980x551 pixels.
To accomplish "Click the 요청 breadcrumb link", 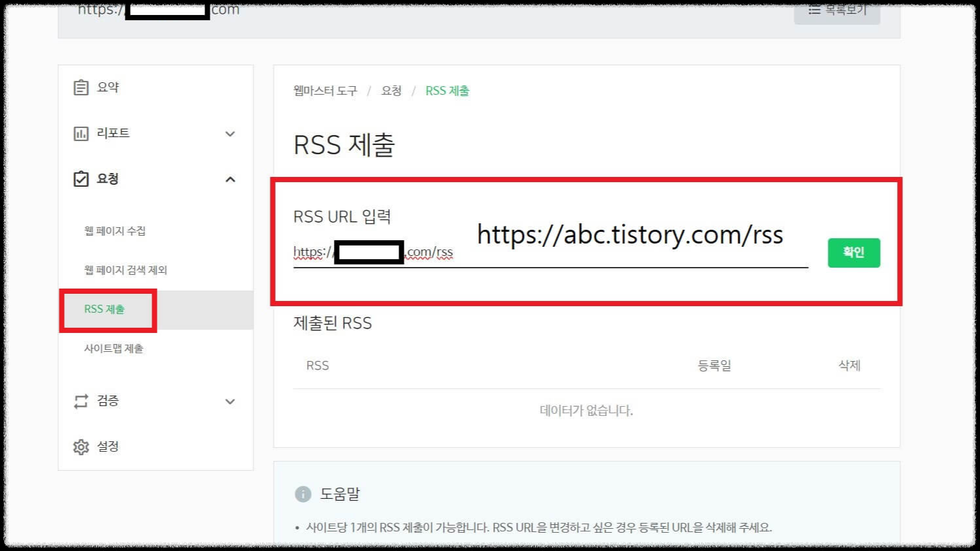I will tap(391, 91).
